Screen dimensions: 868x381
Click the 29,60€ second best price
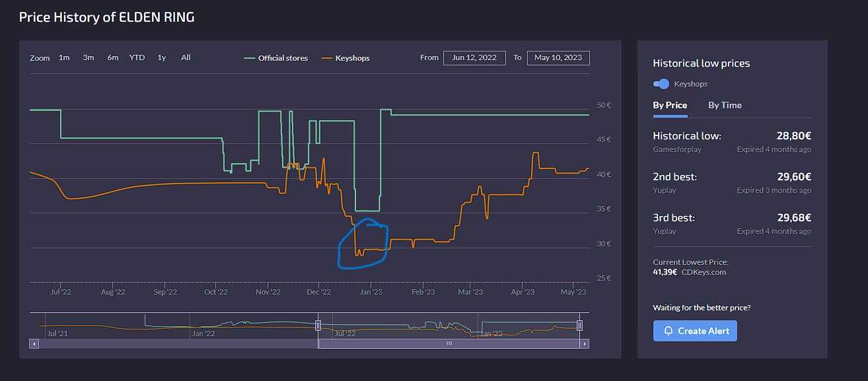pyautogui.click(x=794, y=177)
